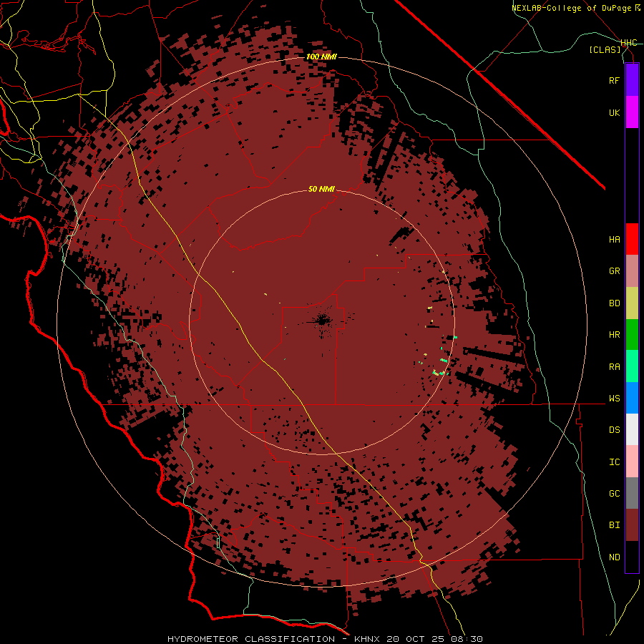644x644 pixels.
Task: Click the KHNX station identifier
Action: click(x=367, y=639)
